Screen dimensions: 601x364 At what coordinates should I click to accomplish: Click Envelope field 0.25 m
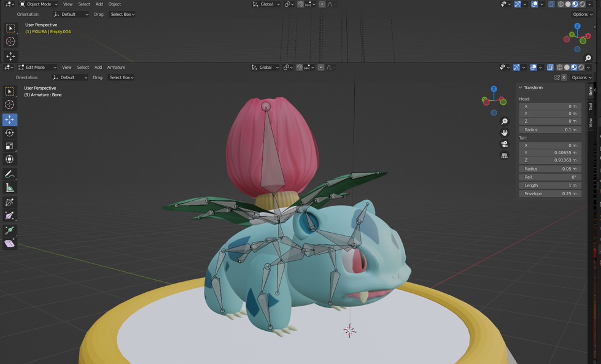[550, 193]
